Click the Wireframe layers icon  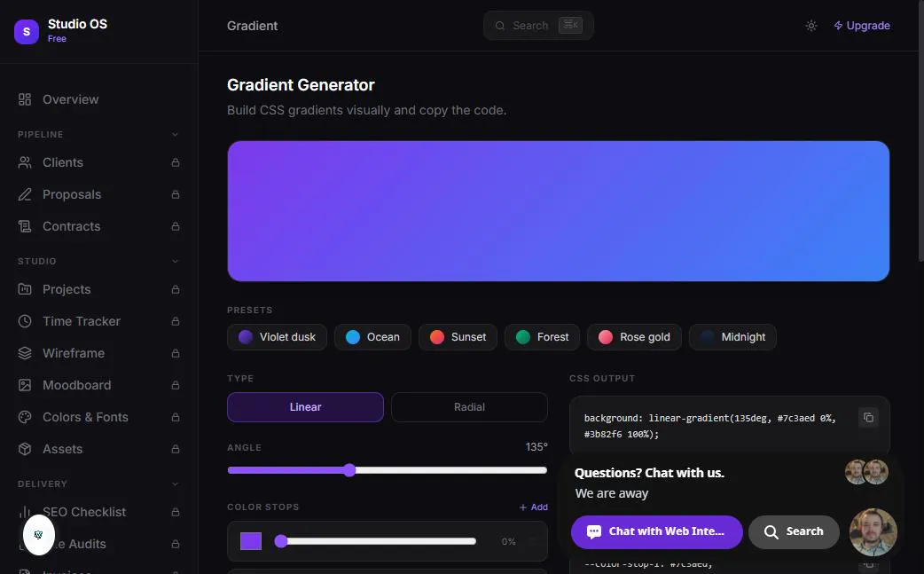pyautogui.click(x=25, y=353)
